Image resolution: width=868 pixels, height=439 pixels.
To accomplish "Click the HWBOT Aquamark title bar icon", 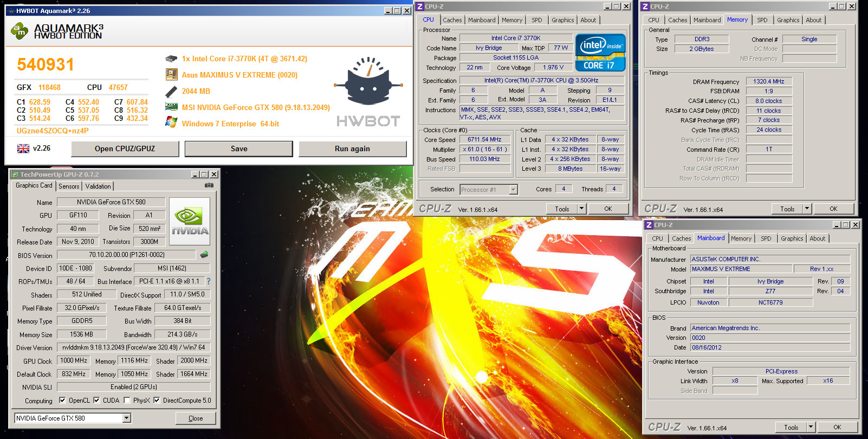I will pyautogui.click(x=10, y=11).
